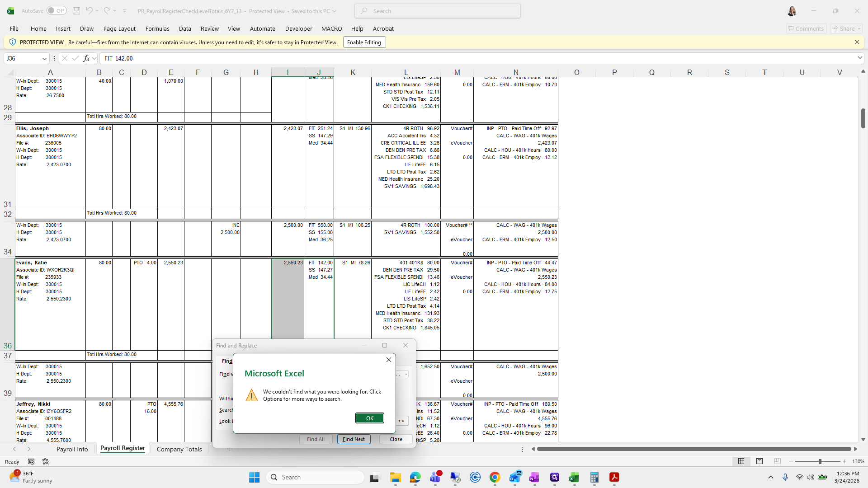Dismiss the Protected View bar with X
The image size is (868, 488).
coord(857,42)
